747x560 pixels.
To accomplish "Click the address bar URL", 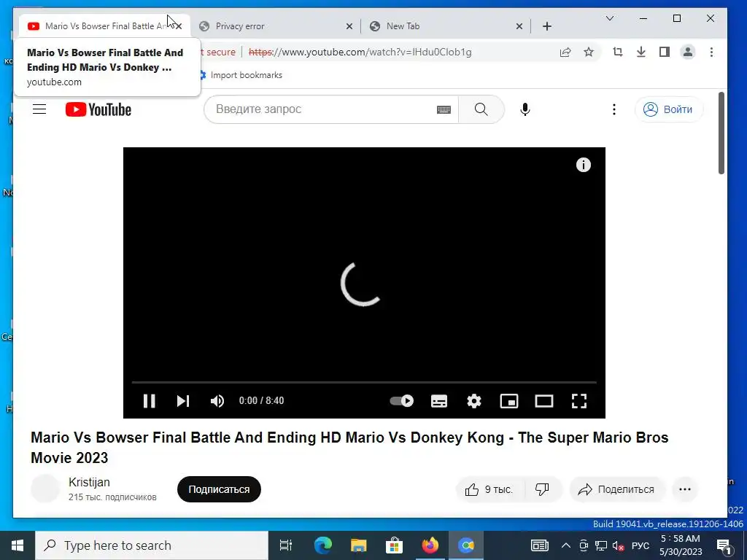I will point(360,52).
